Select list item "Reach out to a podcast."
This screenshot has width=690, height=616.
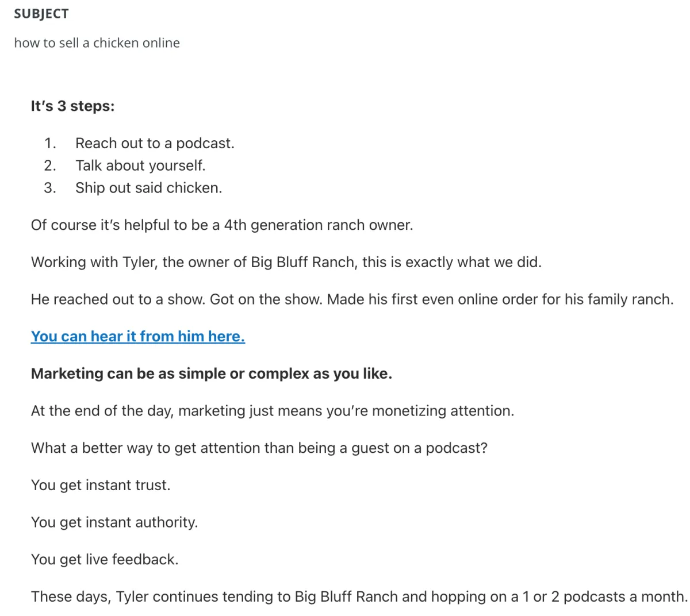(155, 143)
